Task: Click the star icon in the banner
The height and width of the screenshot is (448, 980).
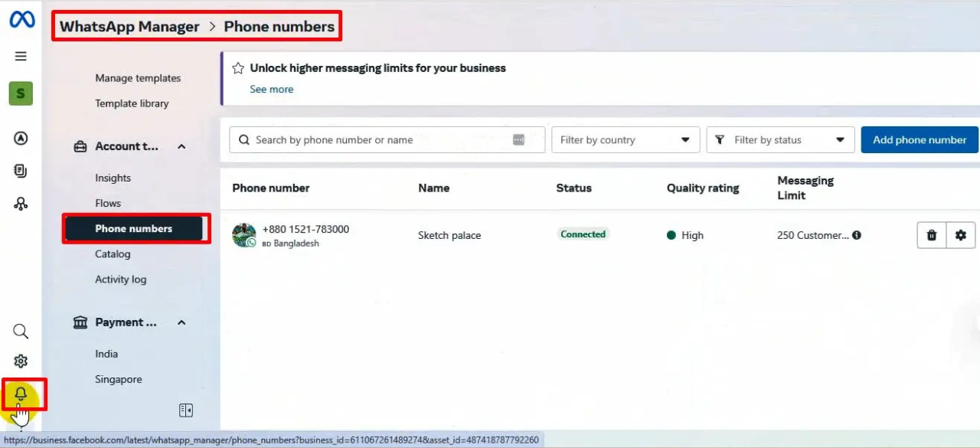Action: [x=238, y=68]
